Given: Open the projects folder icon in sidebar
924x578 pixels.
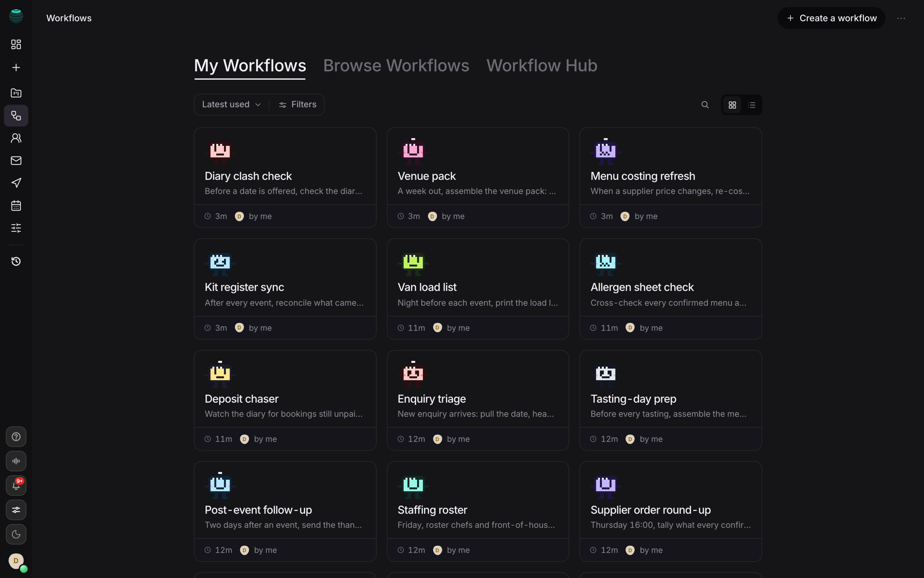Looking at the screenshot, I should coord(16,93).
